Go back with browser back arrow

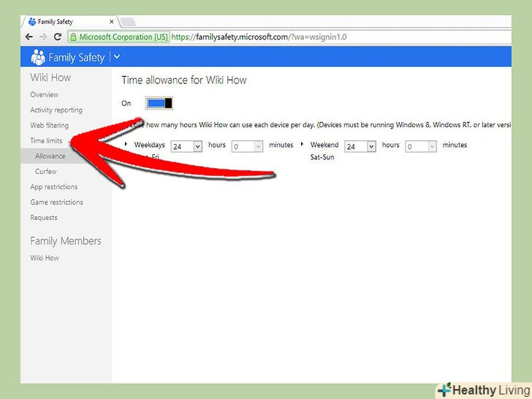[x=29, y=37]
